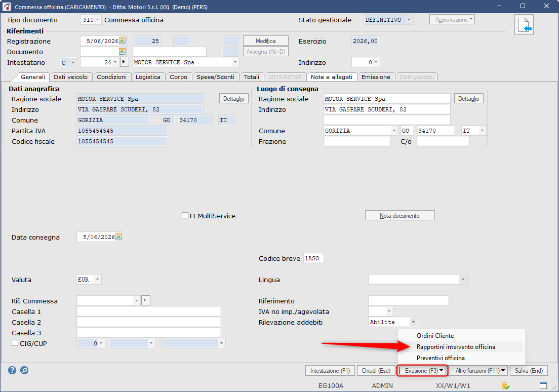Switch to the Dati veicolo tab

[x=70, y=77]
